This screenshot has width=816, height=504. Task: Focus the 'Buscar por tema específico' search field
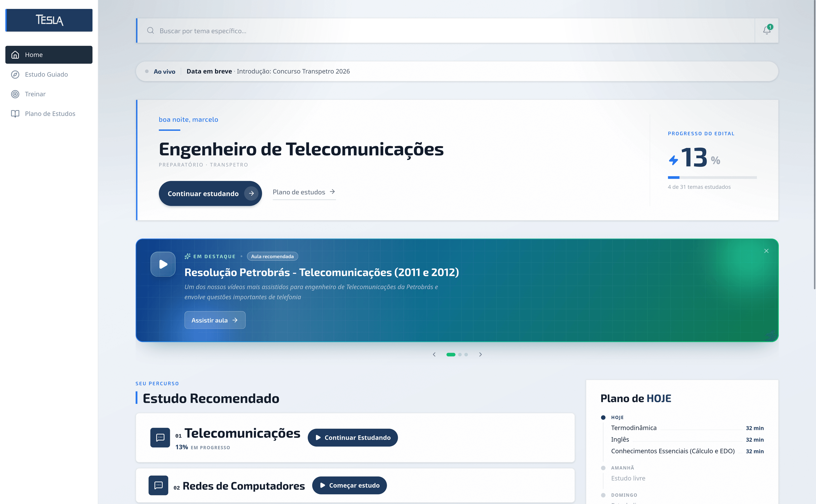[446, 31]
